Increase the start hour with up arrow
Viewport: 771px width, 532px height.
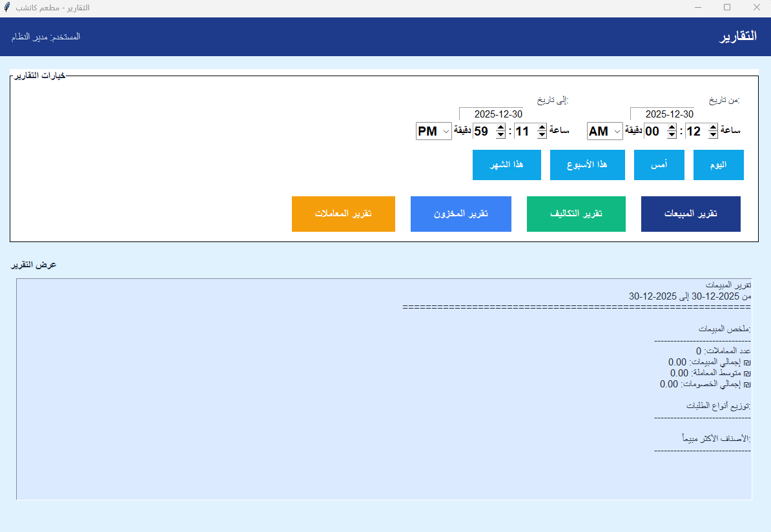(x=713, y=128)
